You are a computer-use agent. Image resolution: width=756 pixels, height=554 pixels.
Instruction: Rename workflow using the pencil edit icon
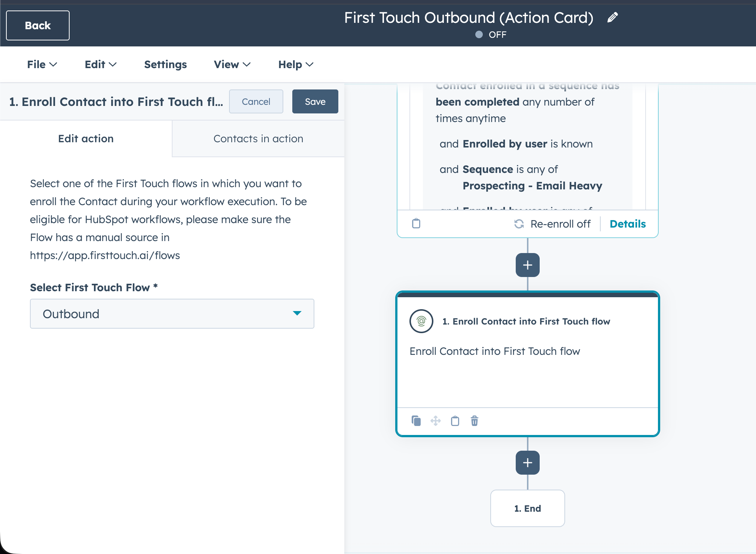pos(613,17)
